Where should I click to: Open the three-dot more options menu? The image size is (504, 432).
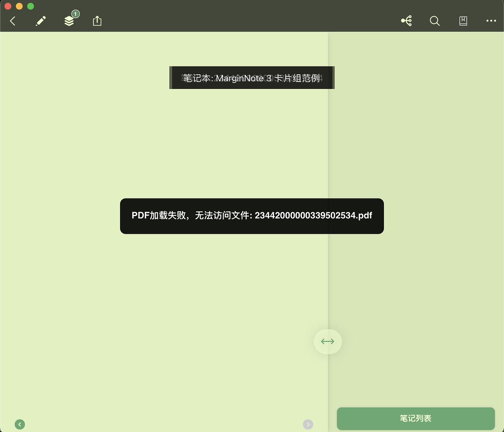coord(491,21)
